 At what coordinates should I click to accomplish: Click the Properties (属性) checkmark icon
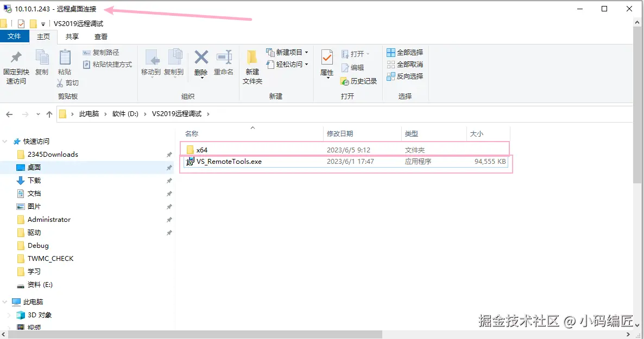pyautogui.click(x=327, y=57)
